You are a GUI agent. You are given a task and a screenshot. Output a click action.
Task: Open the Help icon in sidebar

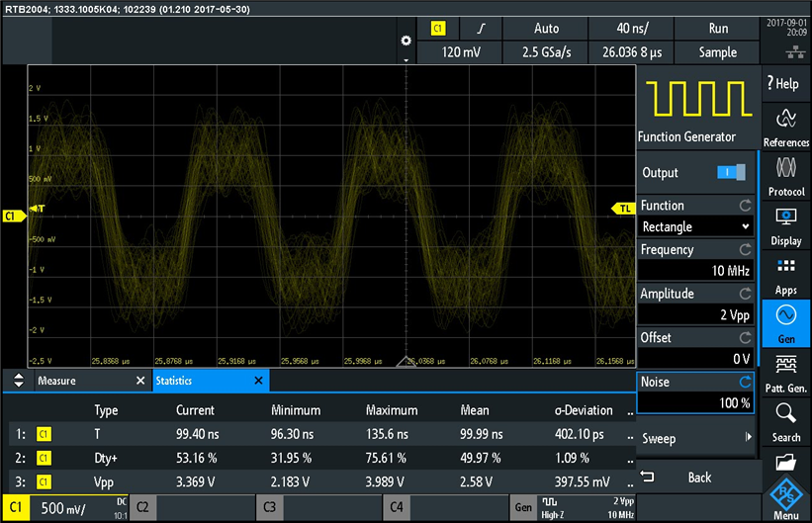pos(785,84)
